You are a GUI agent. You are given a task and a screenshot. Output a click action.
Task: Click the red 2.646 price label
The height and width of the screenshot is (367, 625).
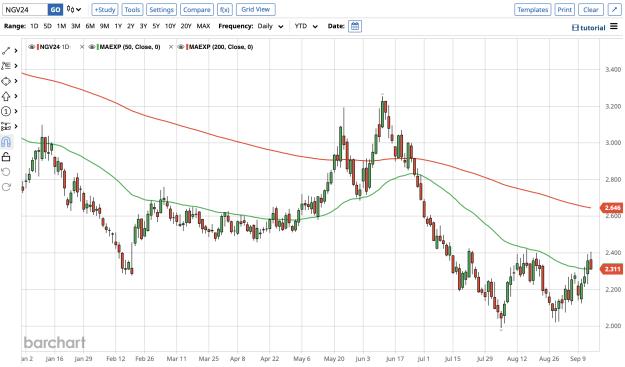click(612, 208)
